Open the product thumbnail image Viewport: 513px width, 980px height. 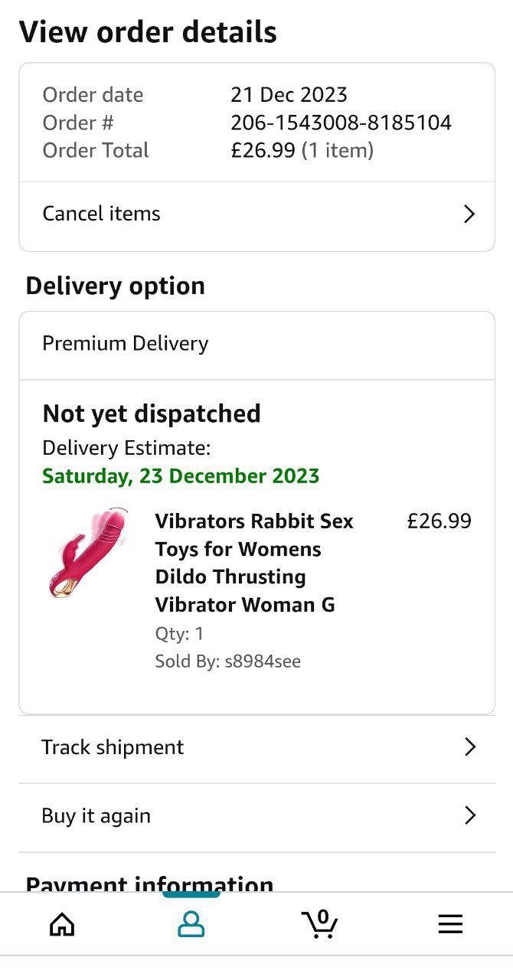pos(86,553)
